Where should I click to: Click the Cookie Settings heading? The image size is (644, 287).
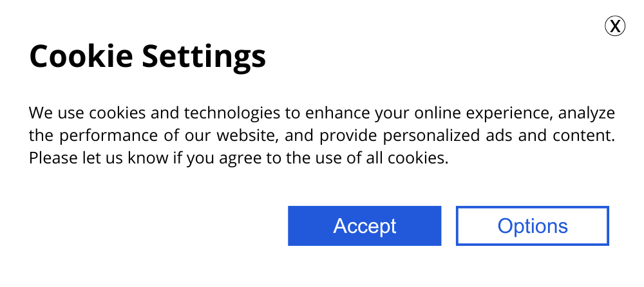coord(147,57)
